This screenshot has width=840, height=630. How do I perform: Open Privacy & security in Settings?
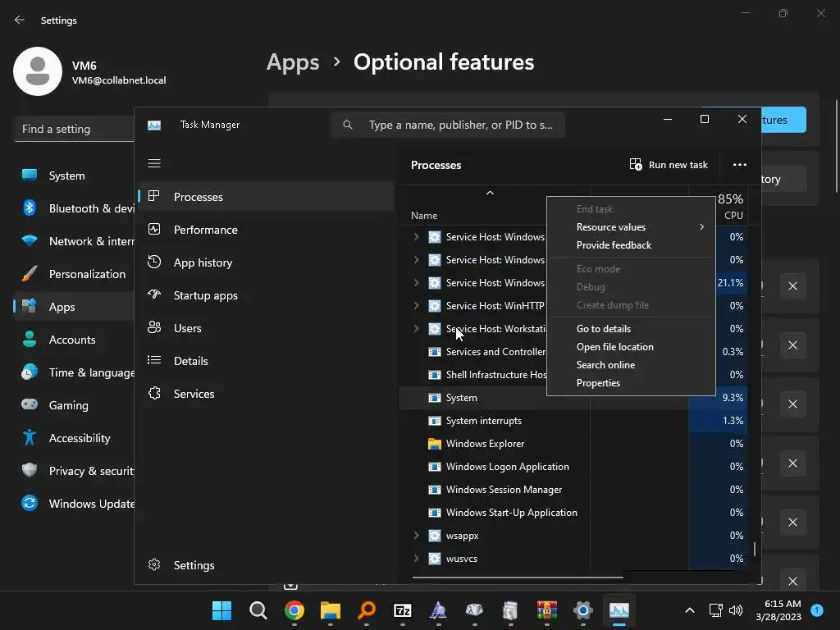pyautogui.click(x=74, y=471)
